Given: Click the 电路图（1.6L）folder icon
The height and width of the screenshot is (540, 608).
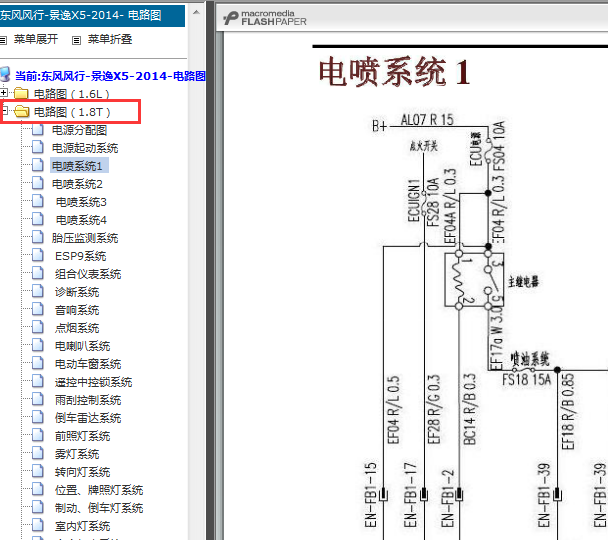Looking at the screenshot, I should click(21, 93).
